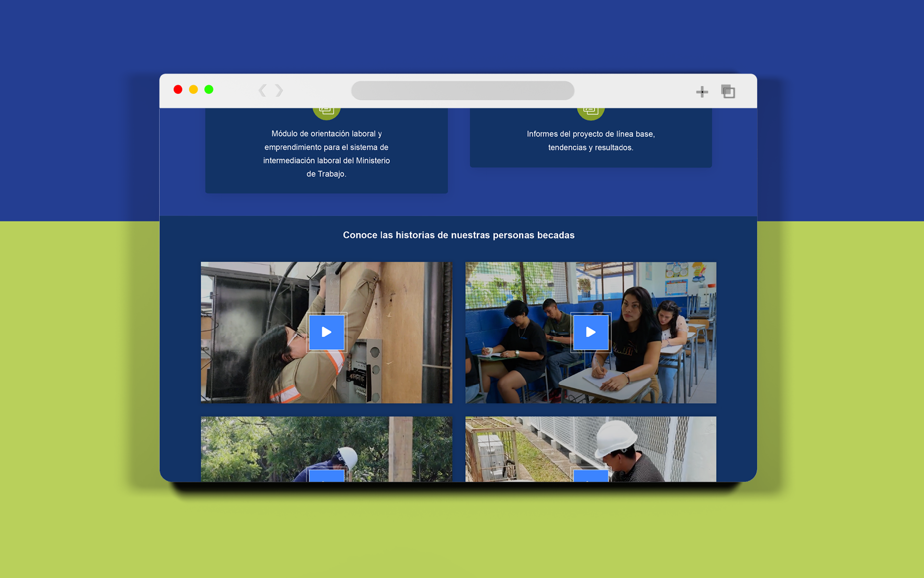Play the video of woman wiring electrical panel
The height and width of the screenshot is (578, 924).
(x=326, y=332)
